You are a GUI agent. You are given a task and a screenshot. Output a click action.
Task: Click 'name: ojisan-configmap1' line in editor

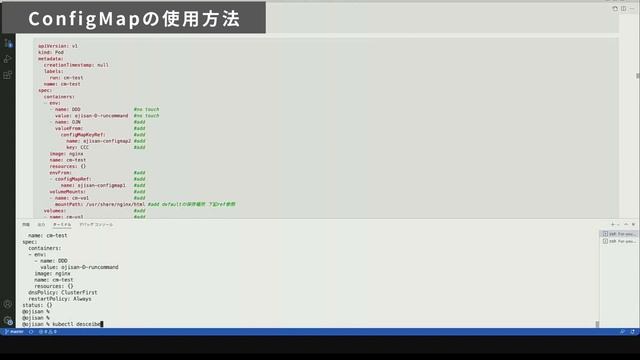93,185
